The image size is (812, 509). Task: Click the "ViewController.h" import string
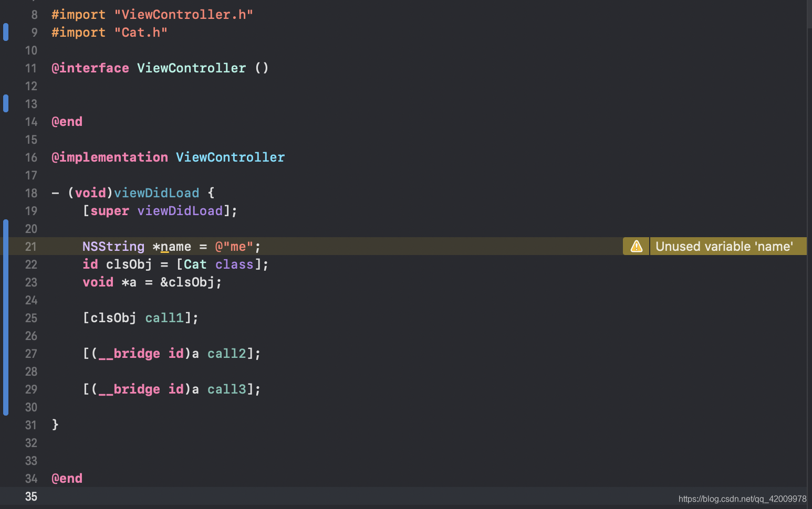pyautogui.click(x=183, y=15)
